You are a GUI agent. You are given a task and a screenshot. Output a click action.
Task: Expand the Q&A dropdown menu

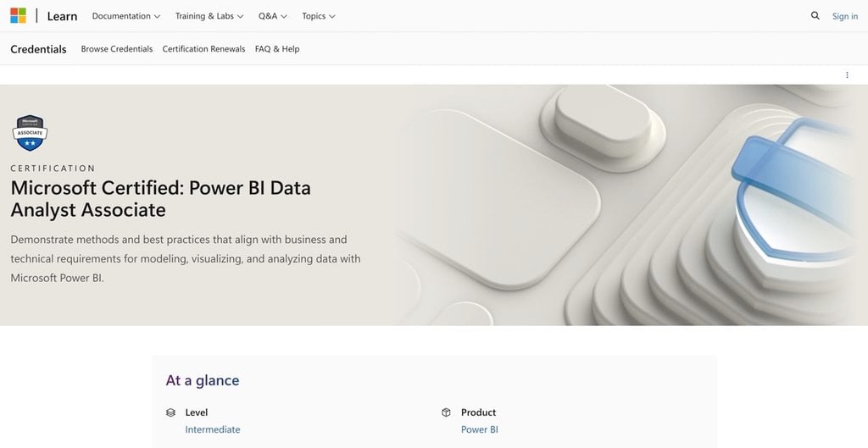coord(272,16)
